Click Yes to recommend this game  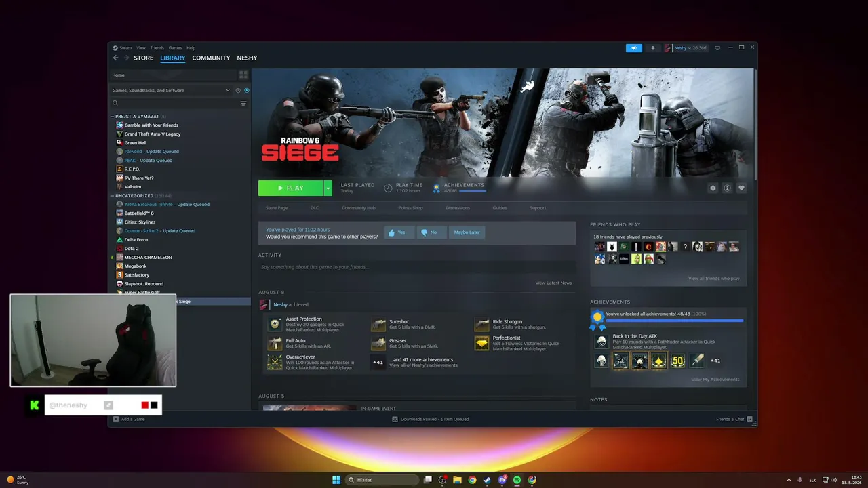[x=399, y=232]
